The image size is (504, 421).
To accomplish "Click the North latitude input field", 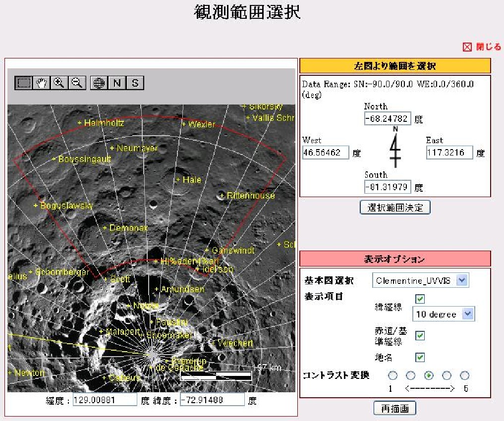I will pos(388,118).
